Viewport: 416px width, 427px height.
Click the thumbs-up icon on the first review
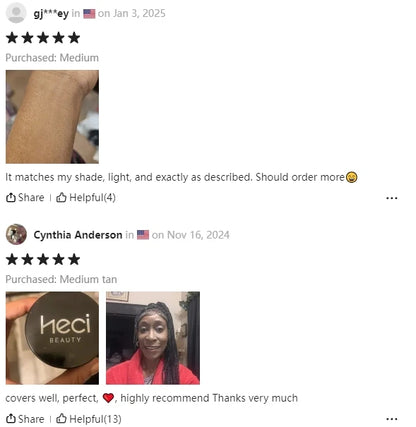61,198
